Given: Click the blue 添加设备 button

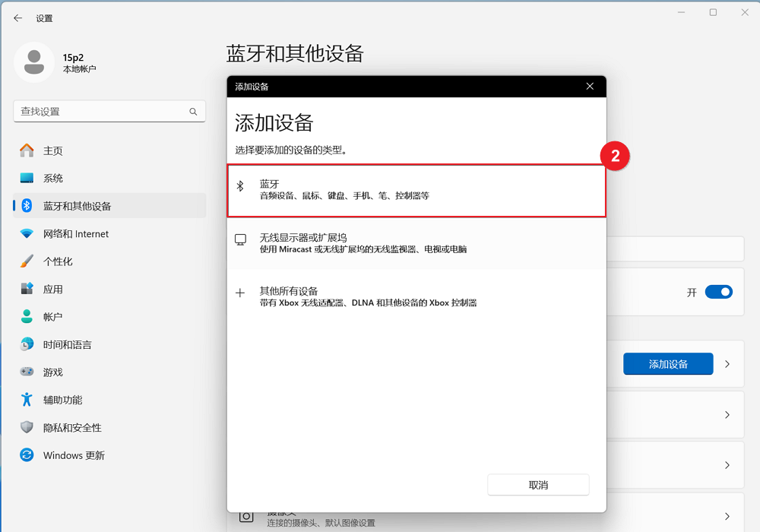Looking at the screenshot, I should click(x=668, y=363).
